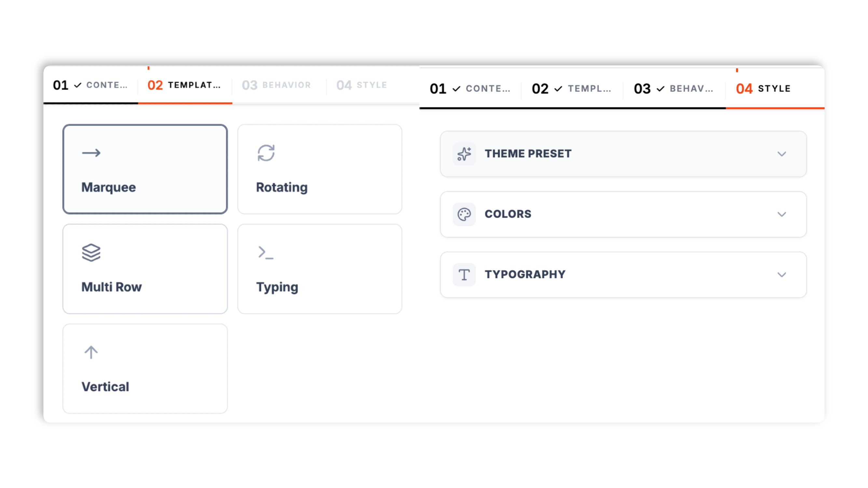Expand the Typography section chevron
The image size is (868, 488).
782,275
